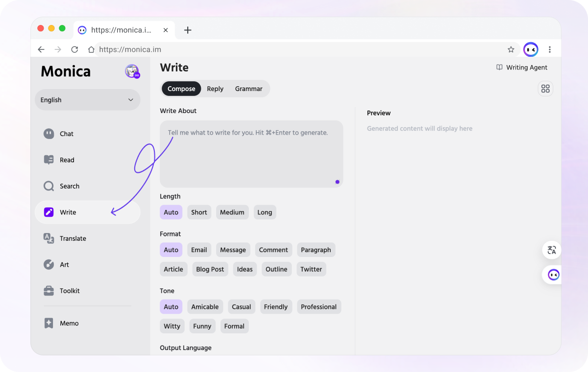Select the Email format option

[199, 250]
